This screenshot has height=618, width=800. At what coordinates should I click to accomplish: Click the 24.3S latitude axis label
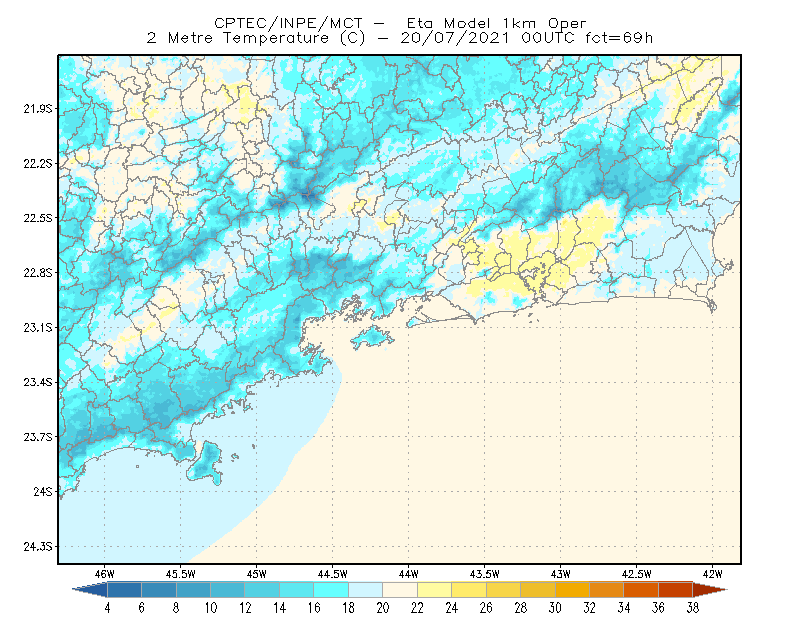point(37,547)
